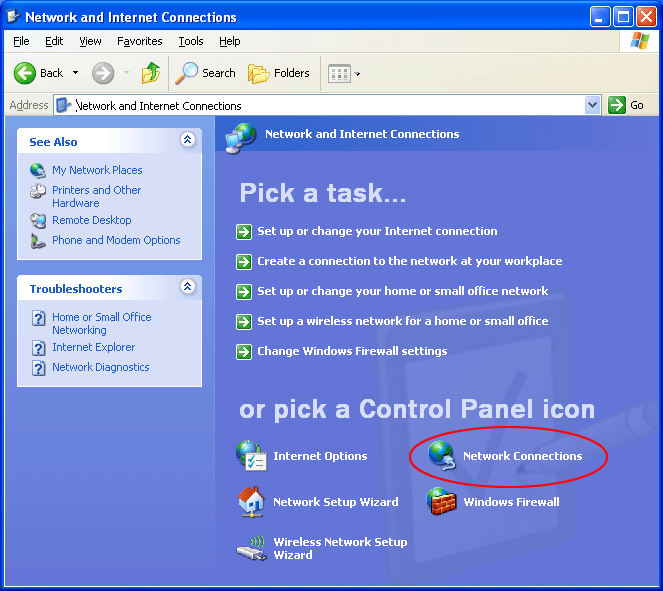Click the Printers and Other Hardware icon
Screen dimensions: 663x591
click(x=38, y=191)
